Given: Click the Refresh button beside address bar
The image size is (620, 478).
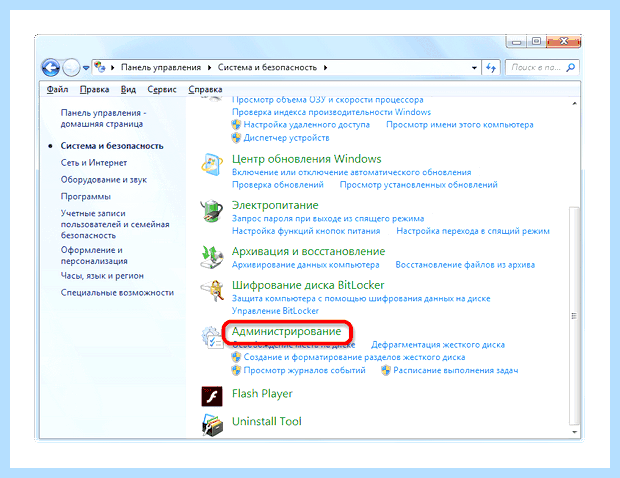Looking at the screenshot, I should click(x=491, y=68).
